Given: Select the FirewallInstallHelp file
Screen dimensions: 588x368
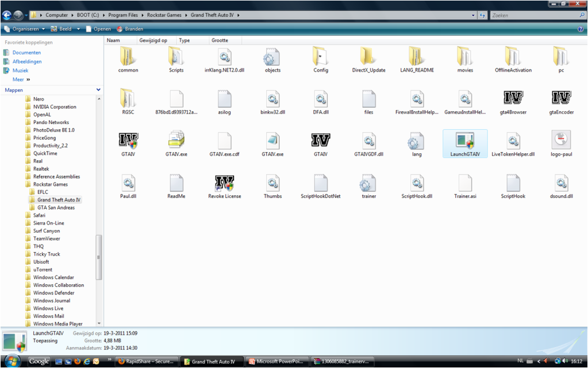Looking at the screenshot, I should pos(417,102).
